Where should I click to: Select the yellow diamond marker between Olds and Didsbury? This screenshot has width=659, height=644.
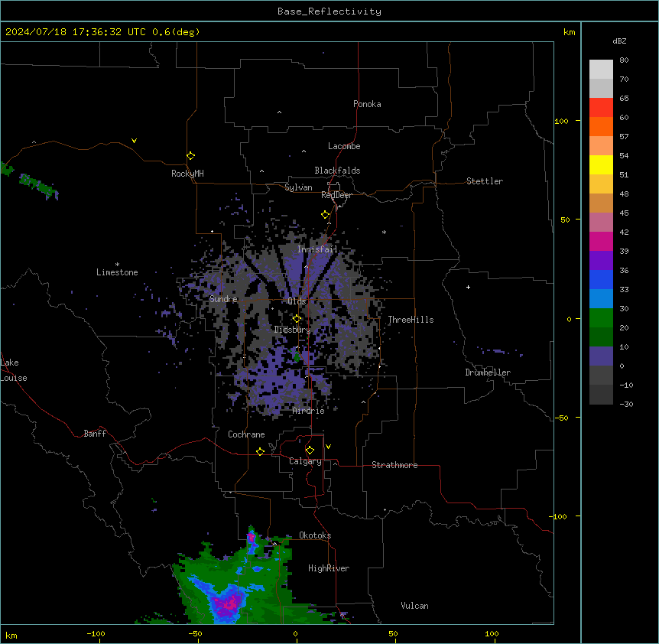pos(297,319)
